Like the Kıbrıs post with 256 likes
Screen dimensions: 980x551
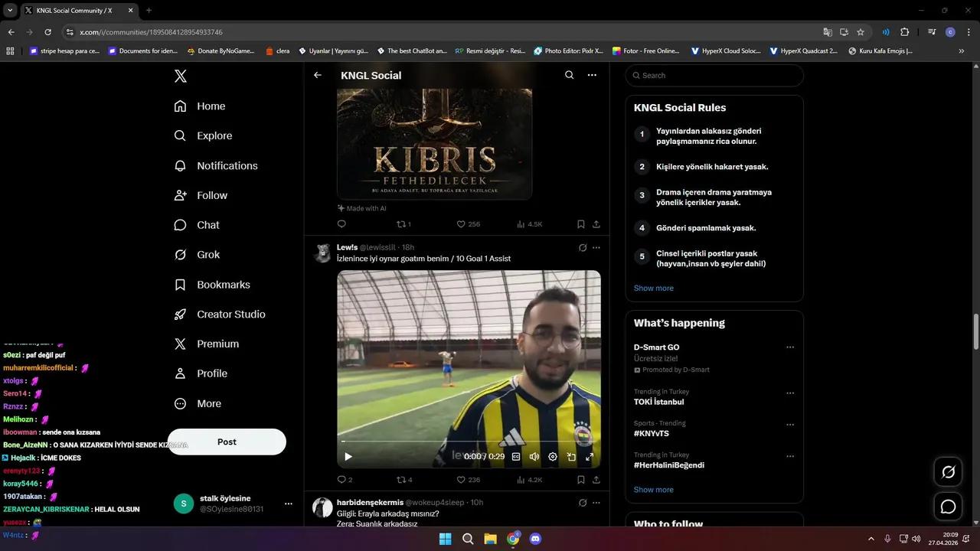[469, 224]
